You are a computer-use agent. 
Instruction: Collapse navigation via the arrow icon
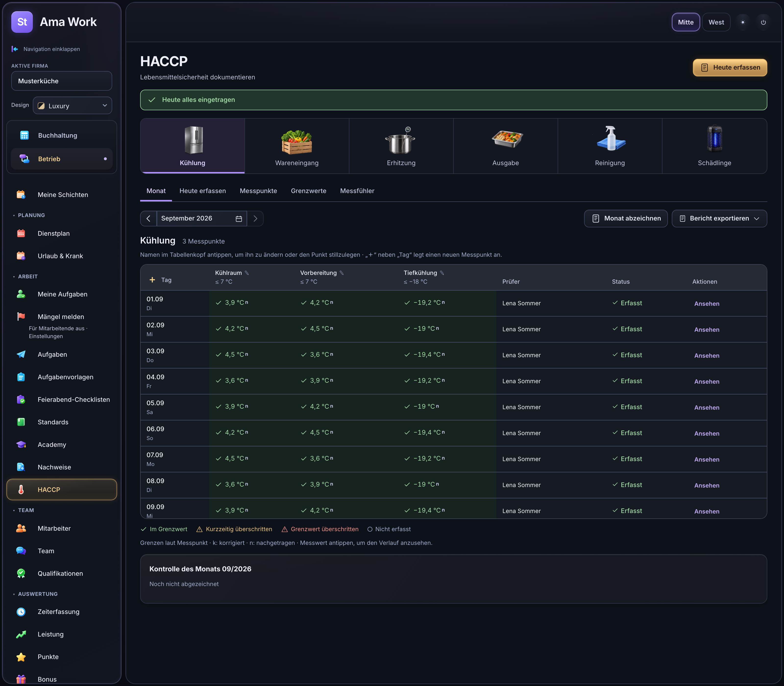[x=15, y=49]
